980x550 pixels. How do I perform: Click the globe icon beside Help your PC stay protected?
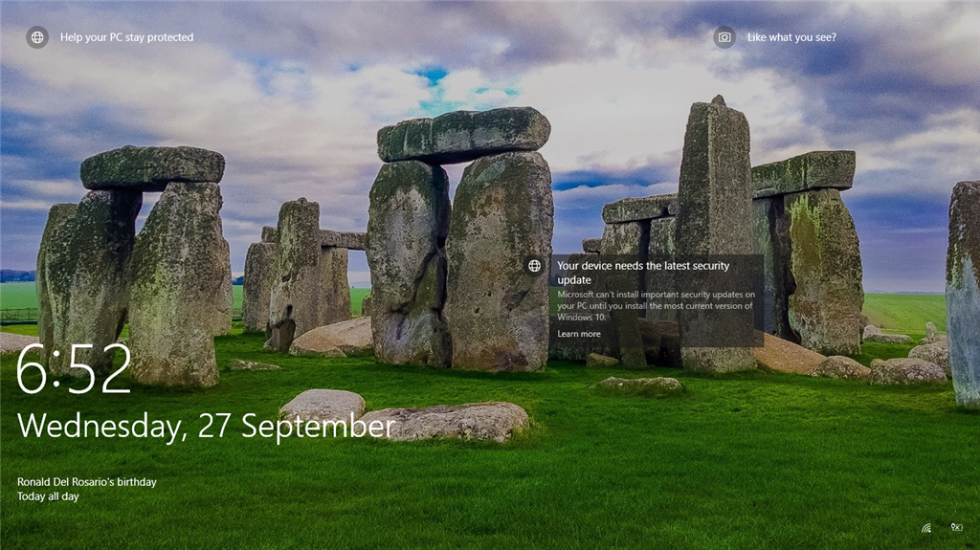(37, 37)
